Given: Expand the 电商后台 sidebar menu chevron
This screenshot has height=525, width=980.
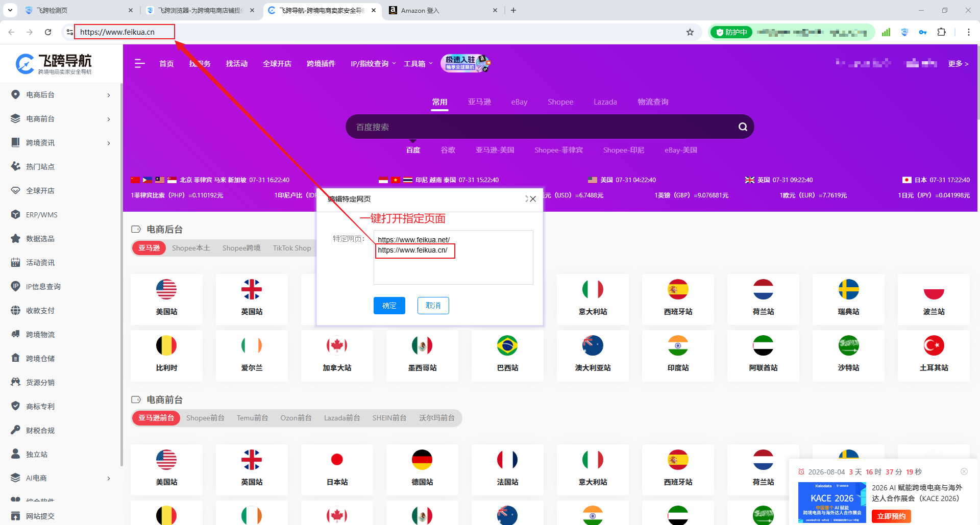Looking at the screenshot, I should pyautogui.click(x=109, y=95).
